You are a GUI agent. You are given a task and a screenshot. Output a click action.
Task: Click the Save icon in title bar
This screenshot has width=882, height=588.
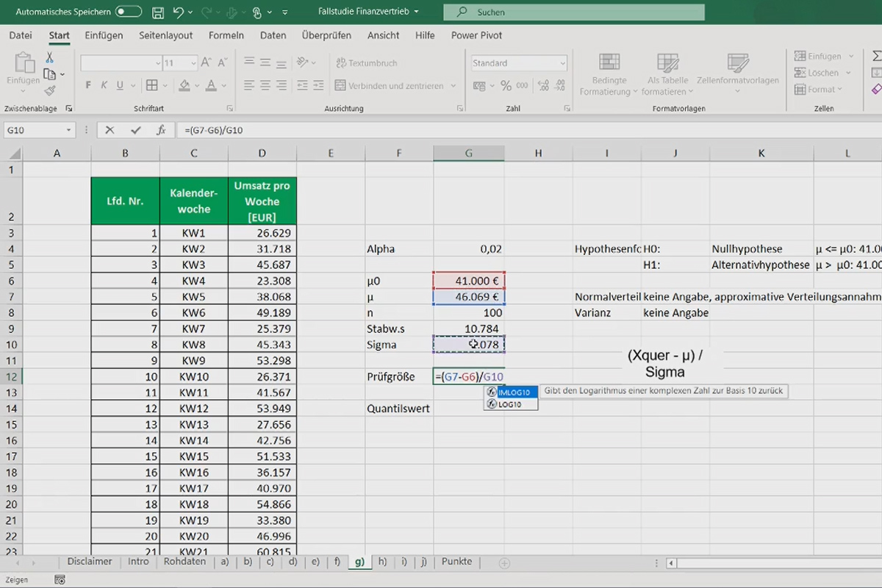pyautogui.click(x=158, y=12)
